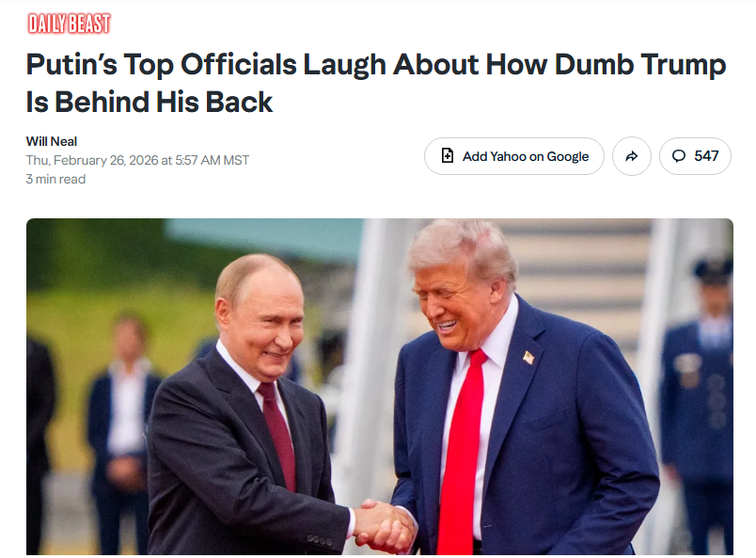756x558 pixels.
Task: Click the comment speech bubble icon
Action: pos(679,156)
